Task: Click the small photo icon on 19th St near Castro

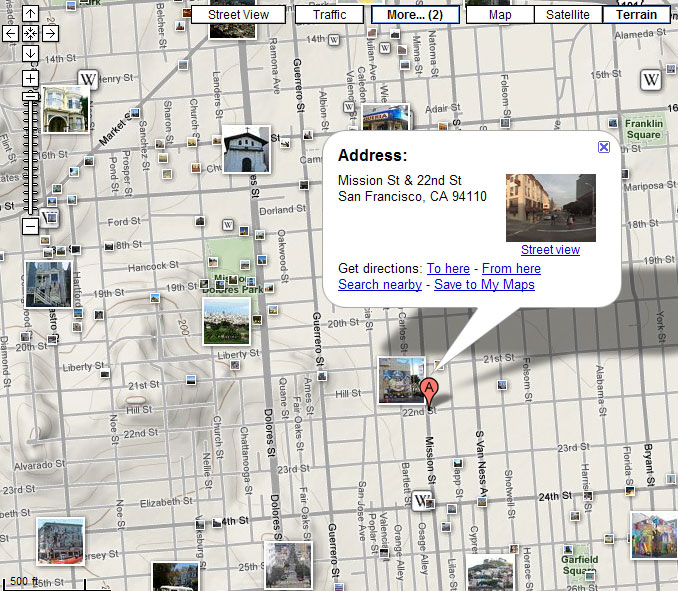Action: tap(99, 315)
